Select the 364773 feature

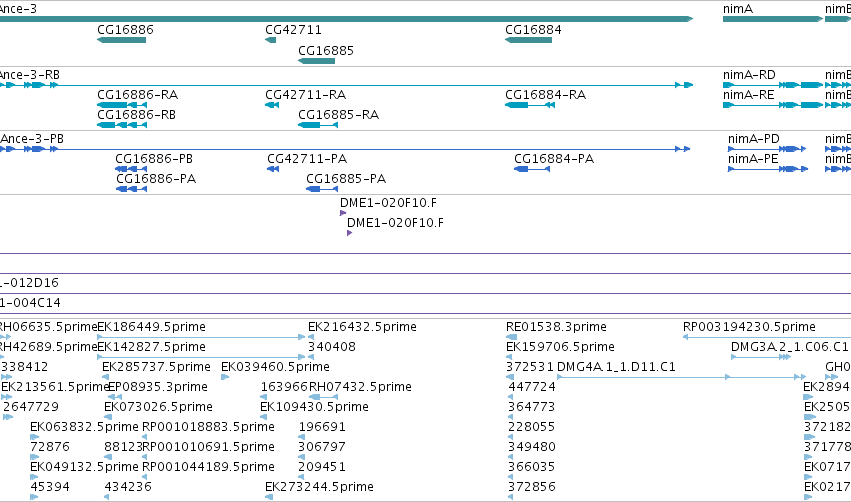[x=512, y=417]
